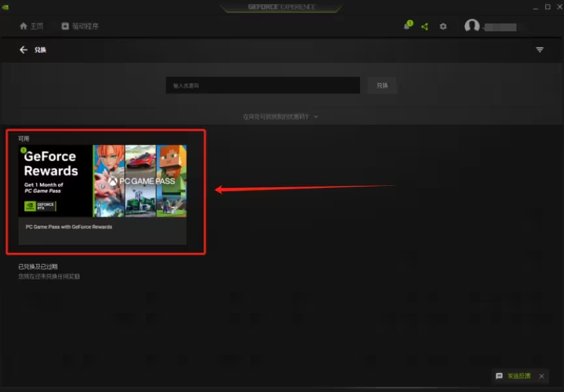564x392 pixels.
Task: Go back using the arrow beside 兑换
Action: coord(23,50)
